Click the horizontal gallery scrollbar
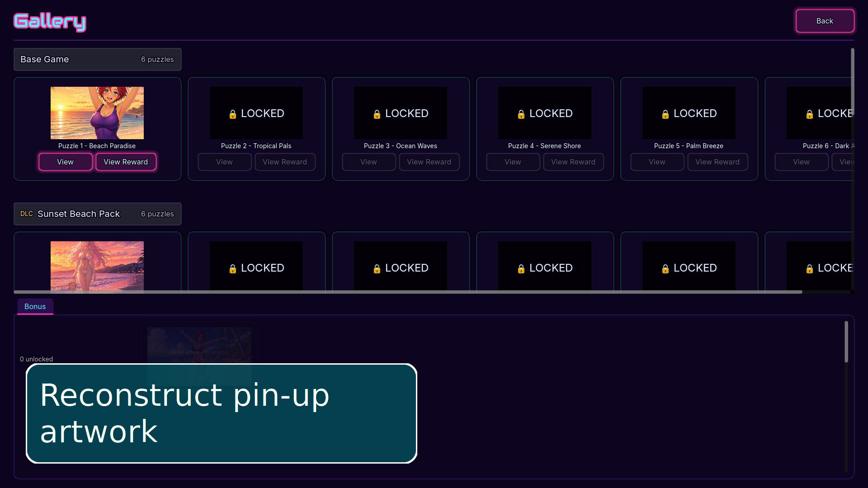 point(408,292)
